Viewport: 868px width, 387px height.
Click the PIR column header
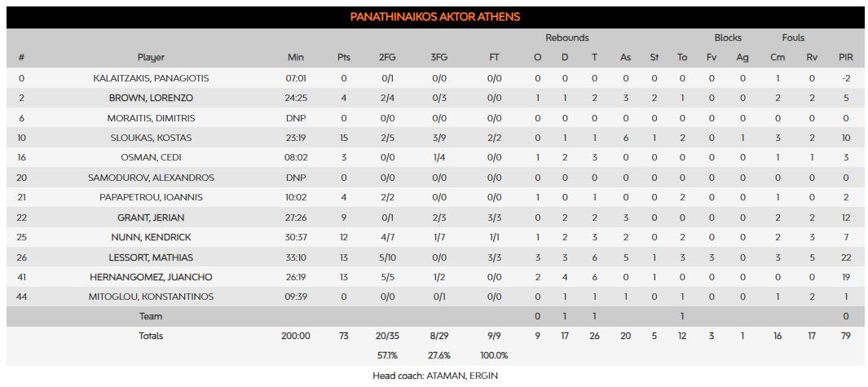845,57
